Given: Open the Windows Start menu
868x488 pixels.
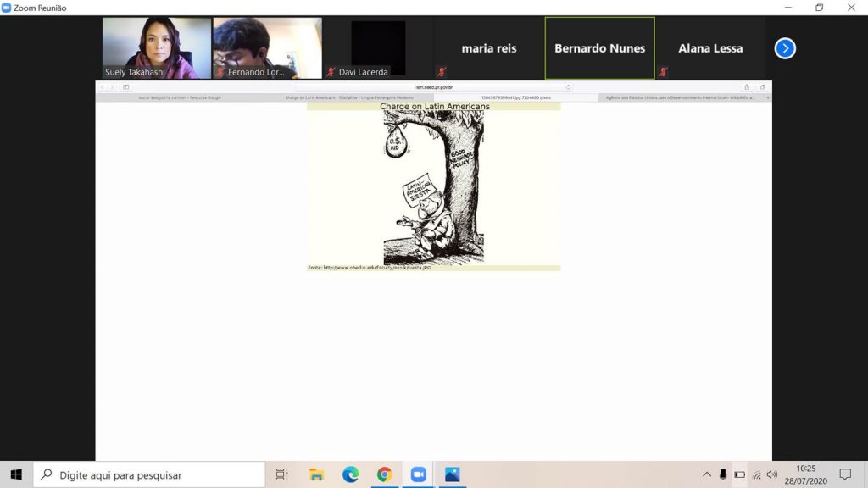Looking at the screenshot, I should pyautogui.click(x=16, y=474).
